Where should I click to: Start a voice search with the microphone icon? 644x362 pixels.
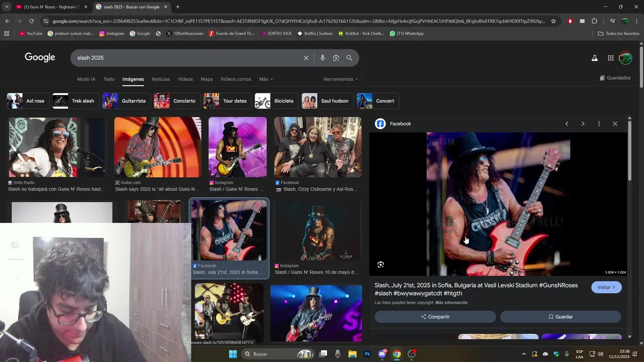323,58
